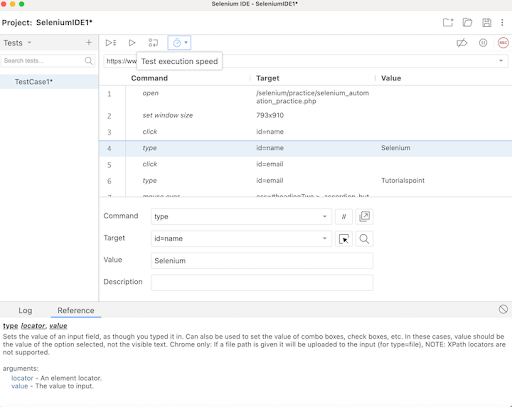This screenshot has height=407, width=512.
Task: Switch to the Reference tab
Action: [76, 310]
